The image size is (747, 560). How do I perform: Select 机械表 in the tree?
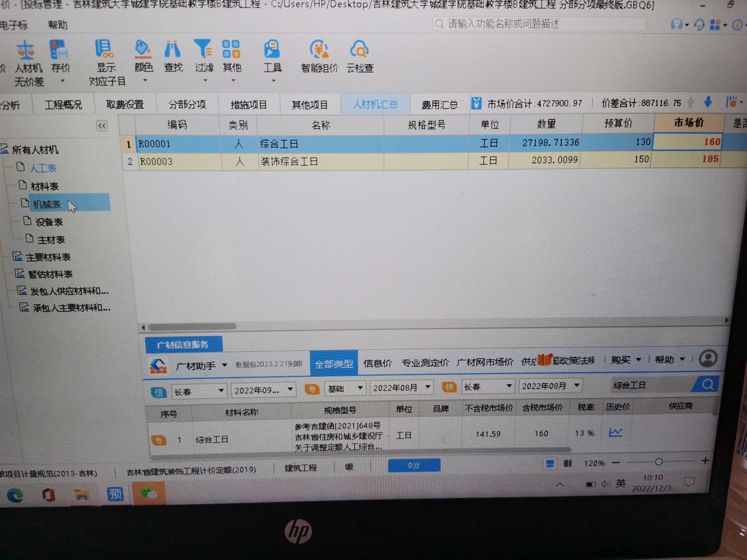pos(47,204)
